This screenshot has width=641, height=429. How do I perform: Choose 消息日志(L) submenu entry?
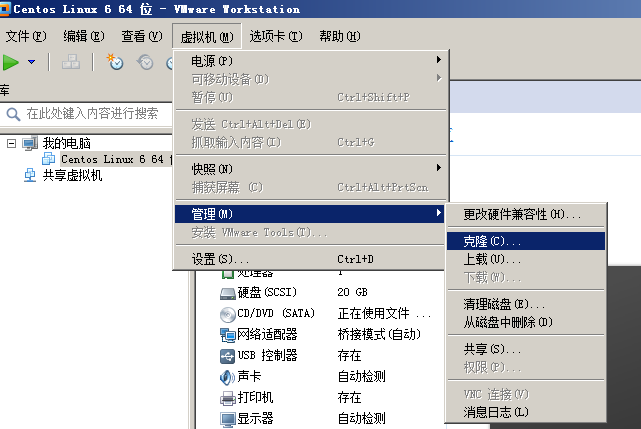[526, 412]
